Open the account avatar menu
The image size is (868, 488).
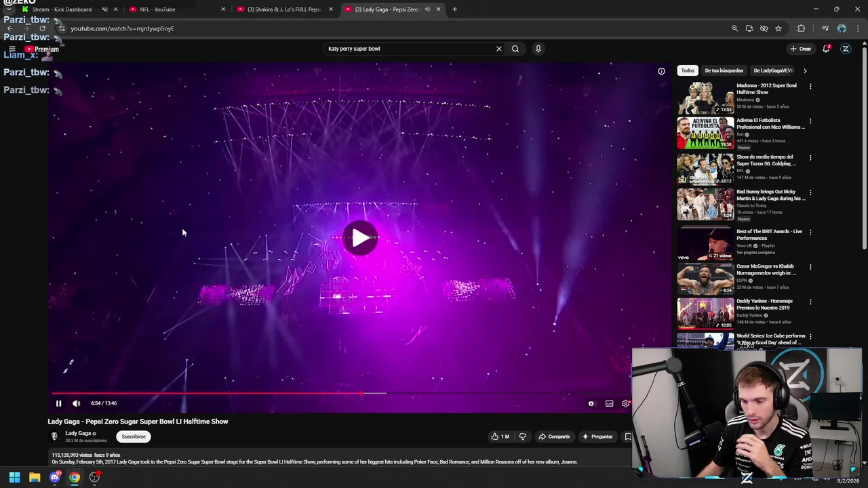click(x=846, y=49)
